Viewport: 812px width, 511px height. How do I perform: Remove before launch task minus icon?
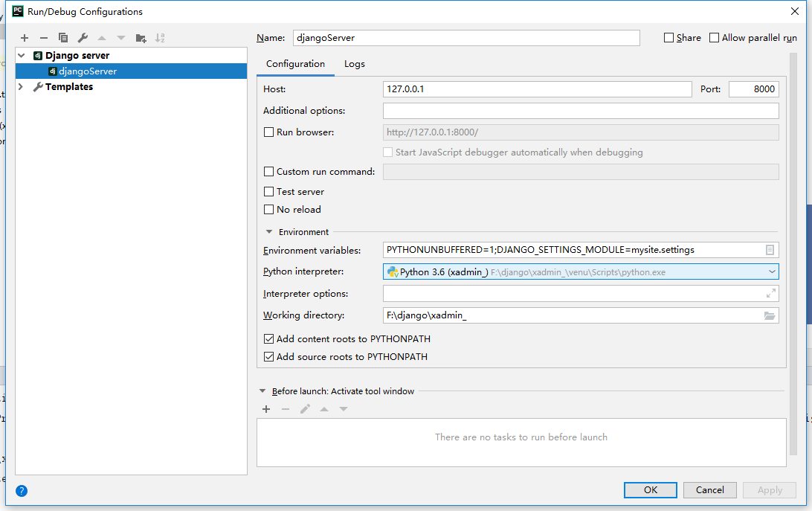tap(286, 409)
